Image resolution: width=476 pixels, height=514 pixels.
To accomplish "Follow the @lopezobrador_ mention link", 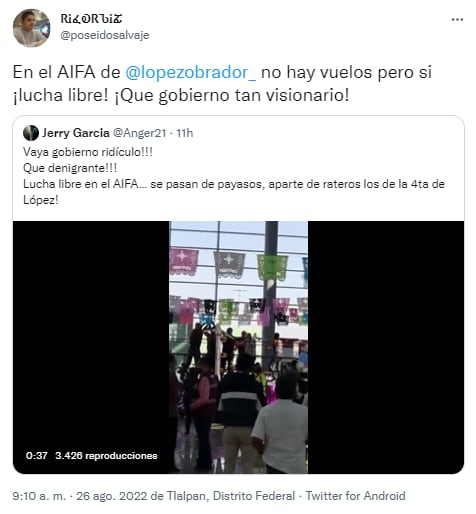I will click(191, 72).
